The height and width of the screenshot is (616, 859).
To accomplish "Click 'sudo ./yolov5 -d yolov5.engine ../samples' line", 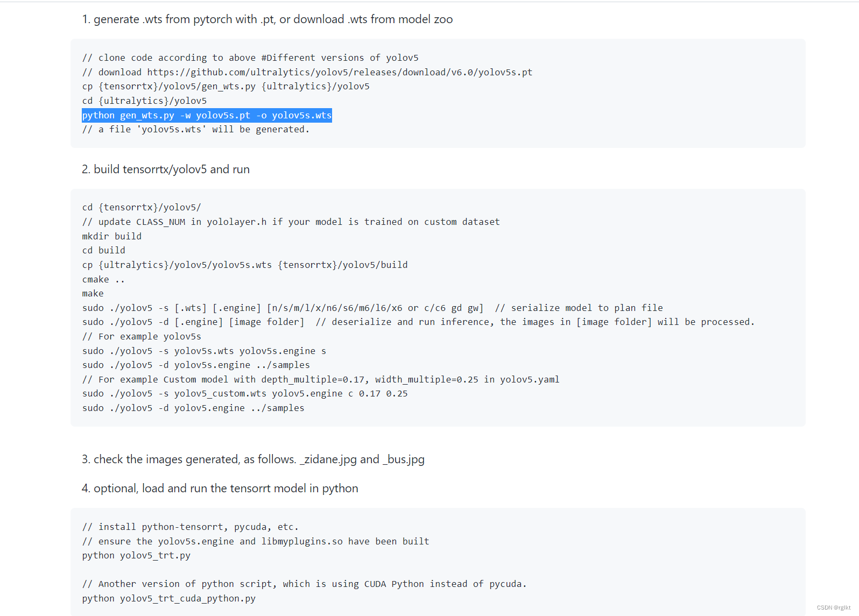I will 193,408.
